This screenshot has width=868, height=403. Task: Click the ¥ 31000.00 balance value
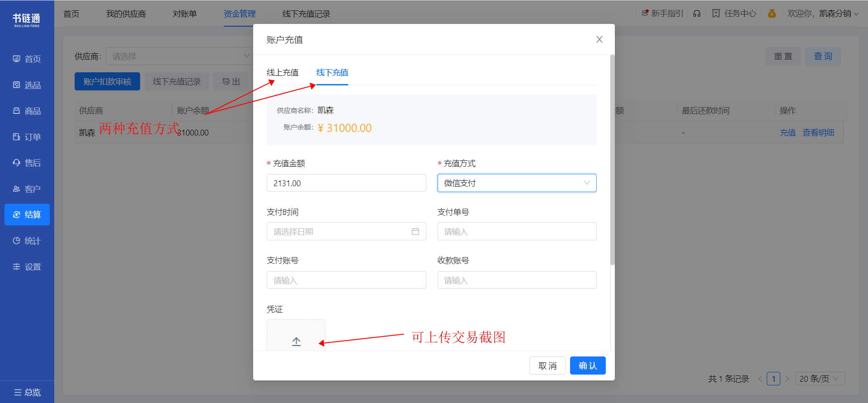[x=344, y=128]
